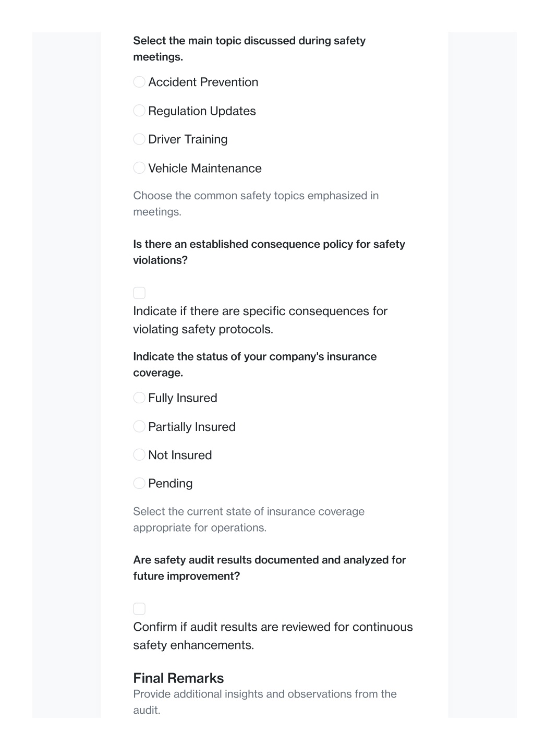Pick the Driver Training radio option
This screenshot has height=756, width=534.
coord(139,139)
